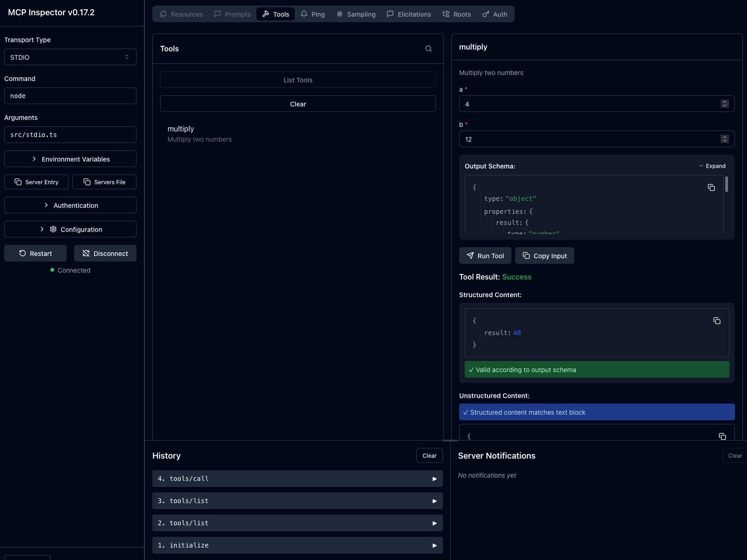The width and height of the screenshot is (747, 560).
Task: Switch to the Resources tab
Action: (181, 14)
